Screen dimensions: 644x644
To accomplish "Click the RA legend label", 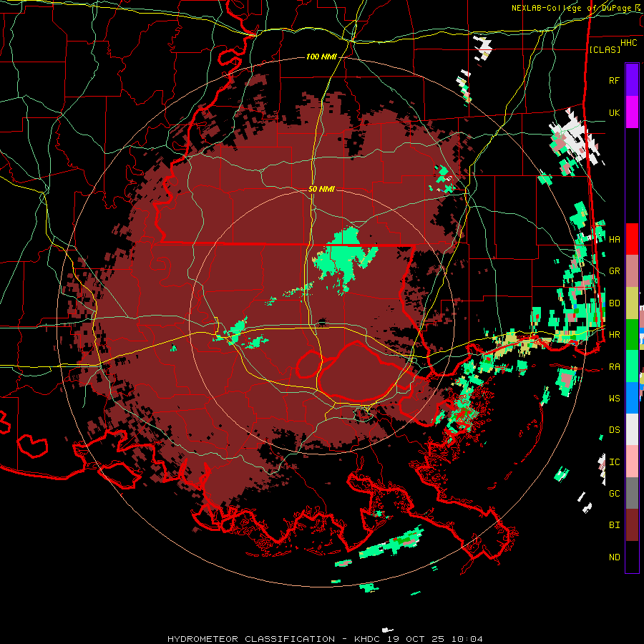I will [614, 367].
